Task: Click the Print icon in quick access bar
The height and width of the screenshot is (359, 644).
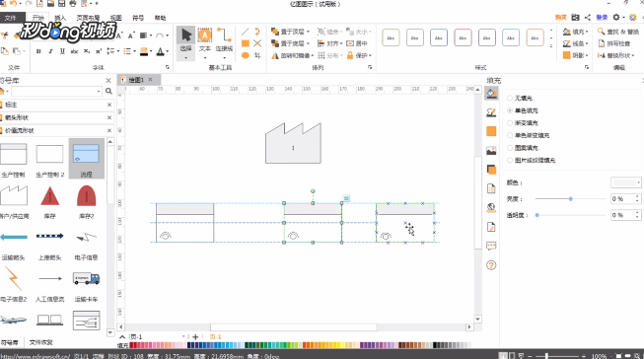Action: pos(73,4)
